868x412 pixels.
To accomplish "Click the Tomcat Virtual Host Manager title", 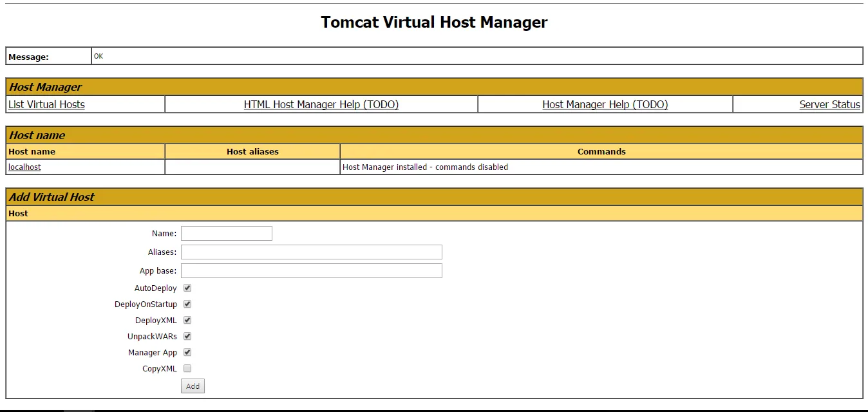I will (x=434, y=23).
